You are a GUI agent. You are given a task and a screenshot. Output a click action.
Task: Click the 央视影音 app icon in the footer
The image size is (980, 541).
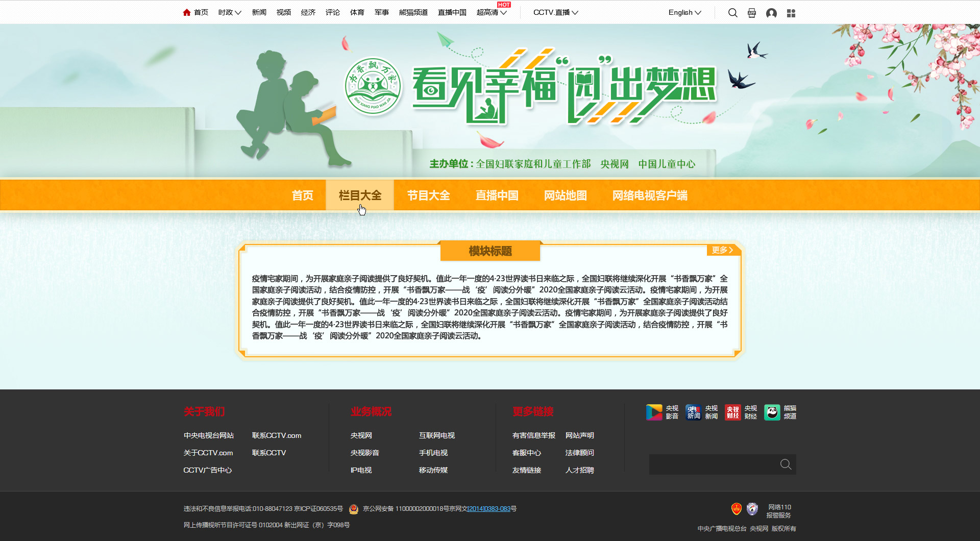(x=654, y=412)
